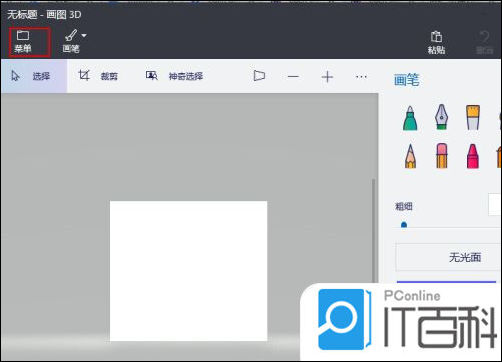
Task: Select the green marker brush
Action: [x=410, y=118]
